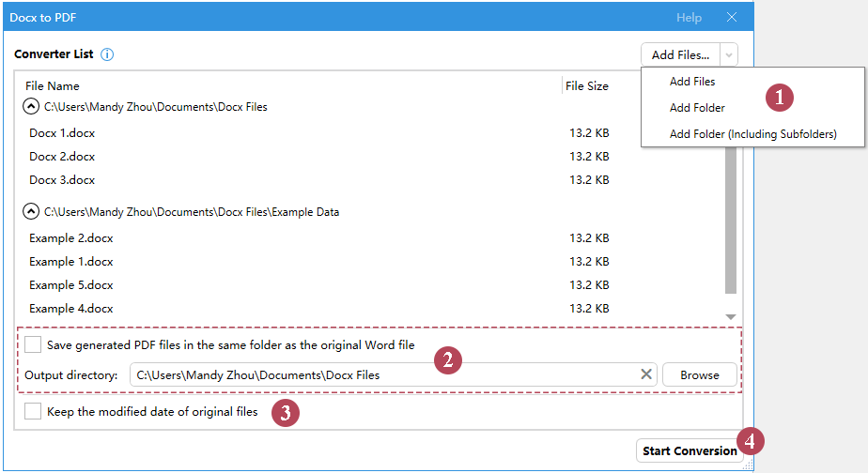This screenshot has height=473, width=868.
Task: Open the Help link in title bar
Action: point(689,18)
